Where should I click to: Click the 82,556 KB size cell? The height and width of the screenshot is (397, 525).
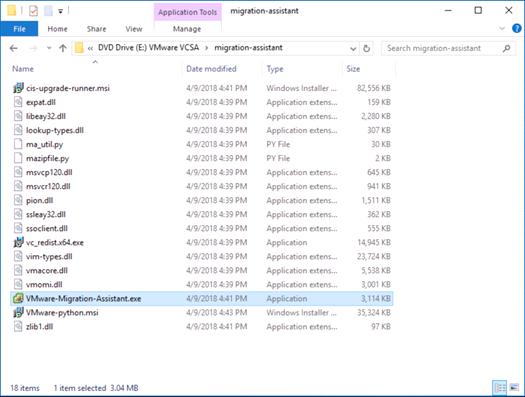point(374,88)
